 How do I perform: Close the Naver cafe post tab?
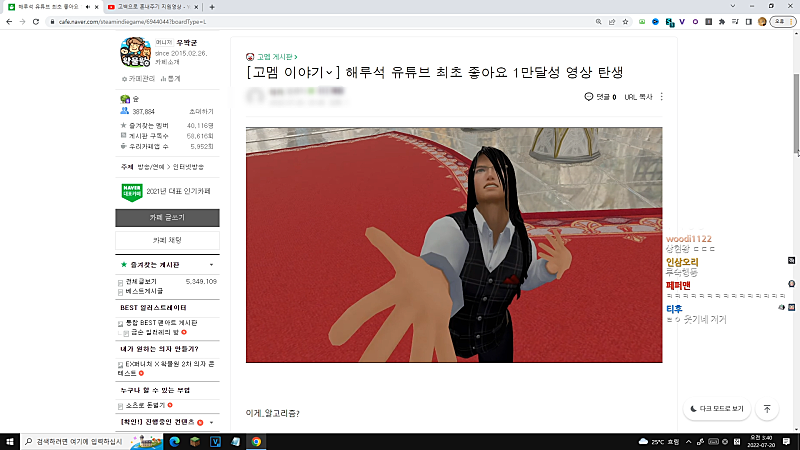(x=96, y=7)
